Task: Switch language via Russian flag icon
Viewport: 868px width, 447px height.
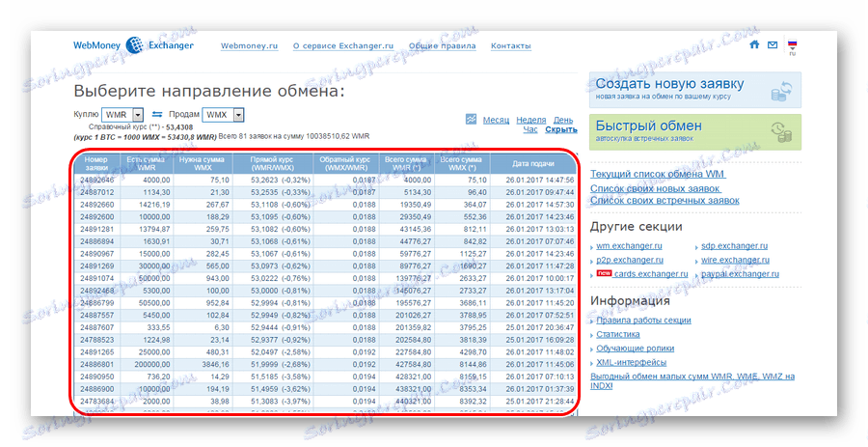Action: coord(792,44)
